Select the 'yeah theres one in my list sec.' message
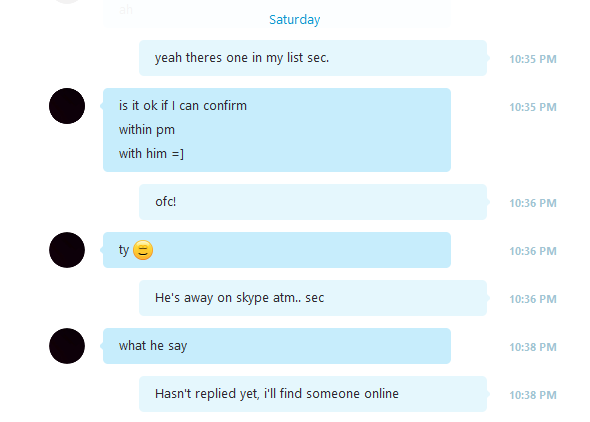Viewport: 590px width, 422px height. pos(313,58)
